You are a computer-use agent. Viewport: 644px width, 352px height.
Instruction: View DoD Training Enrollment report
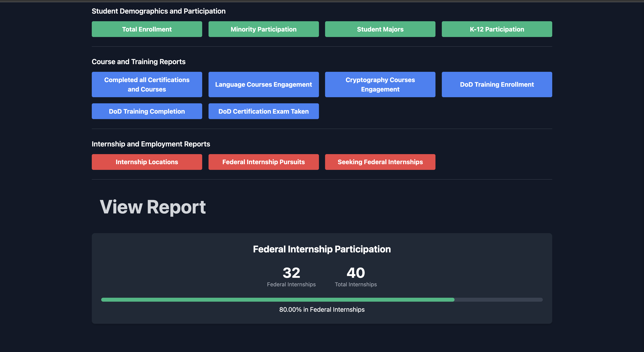[x=497, y=84]
